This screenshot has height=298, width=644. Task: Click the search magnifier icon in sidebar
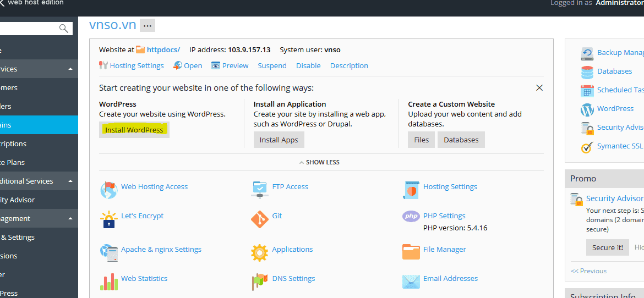click(64, 29)
